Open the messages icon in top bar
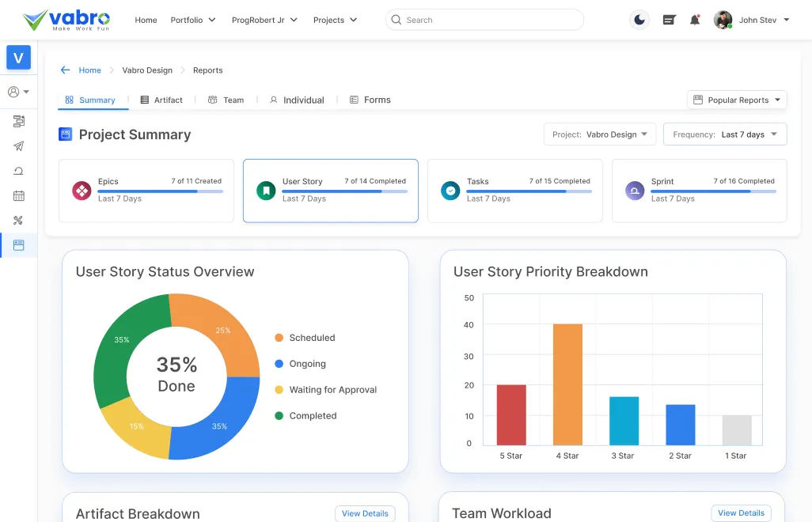This screenshot has height=522, width=812. tap(669, 20)
